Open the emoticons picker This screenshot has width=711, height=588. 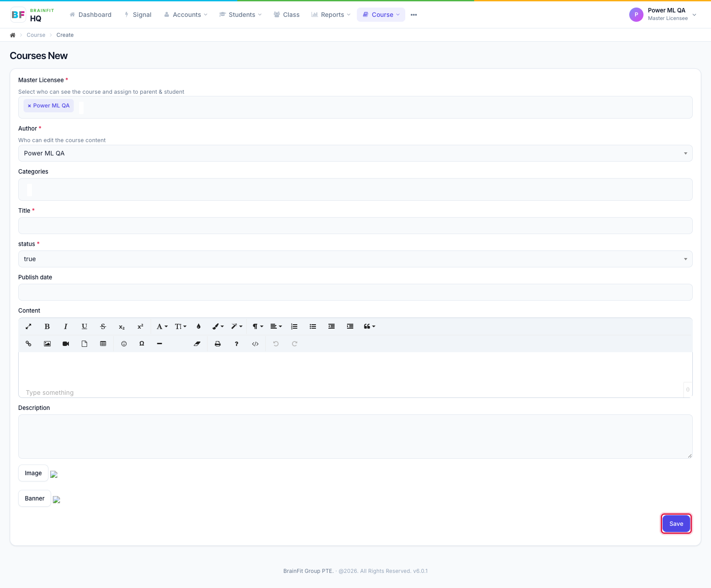pos(124,344)
